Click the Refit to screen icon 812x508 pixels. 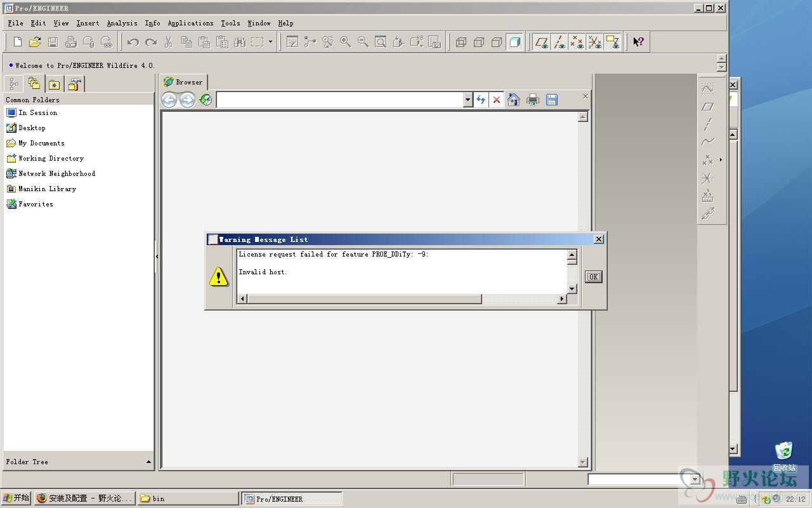pos(381,42)
